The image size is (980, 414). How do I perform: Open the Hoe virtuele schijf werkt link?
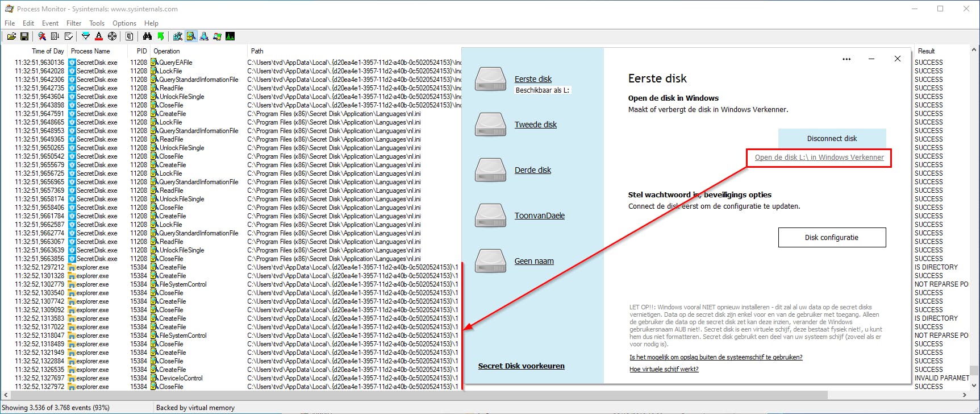point(664,369)
